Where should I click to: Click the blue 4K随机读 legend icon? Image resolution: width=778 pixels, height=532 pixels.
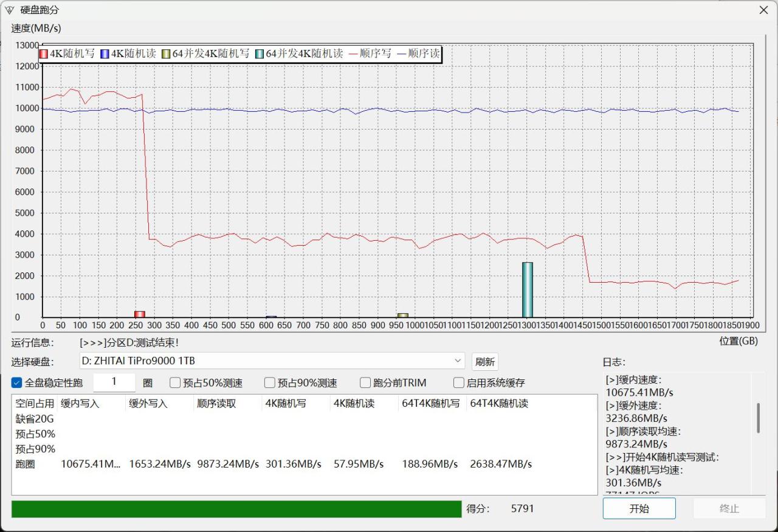(x=105, y=54)
